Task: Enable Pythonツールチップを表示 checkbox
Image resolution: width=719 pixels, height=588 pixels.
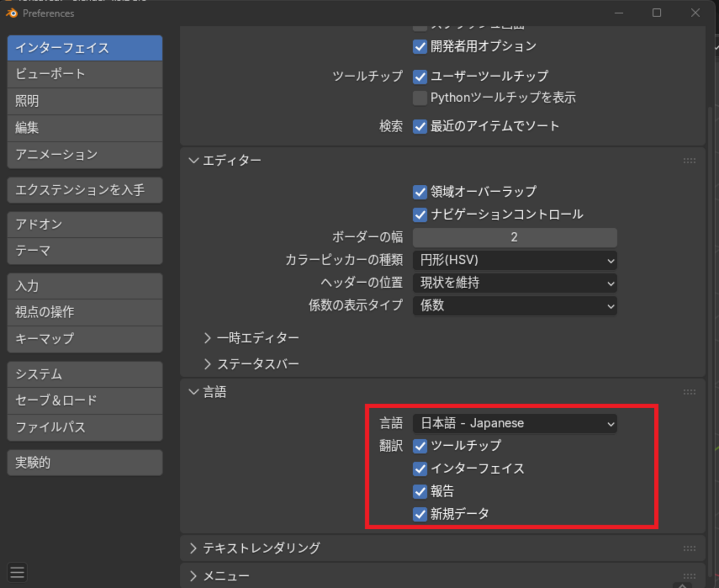Action: click(x=420, y=98)
